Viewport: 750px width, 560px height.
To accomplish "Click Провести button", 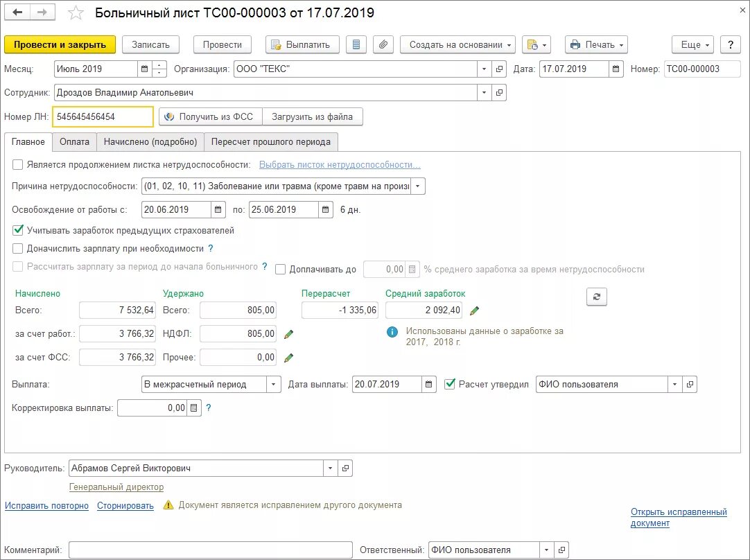I will tap(223, 44).
